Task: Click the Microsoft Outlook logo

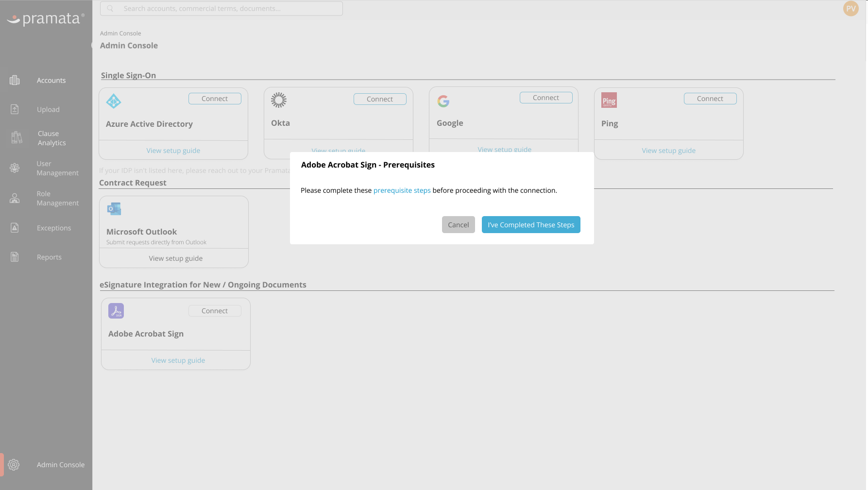Action: pyautogui.click(x=114, y=209)
